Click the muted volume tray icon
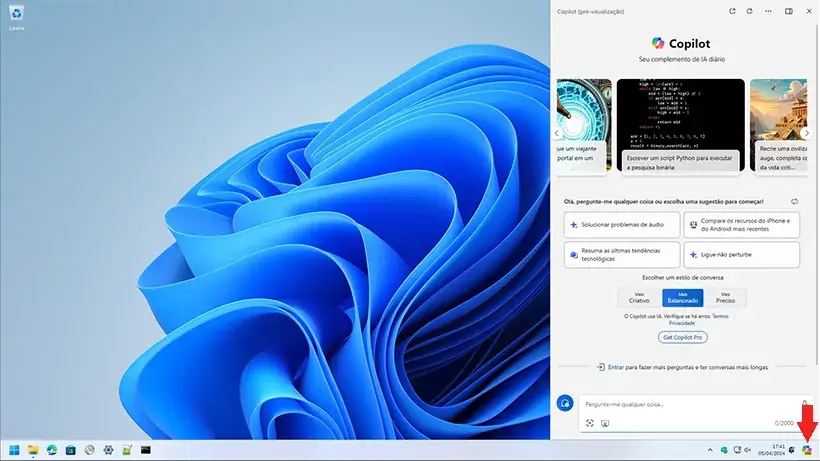Viewport: 820px width, 461px height. (748, 450)
